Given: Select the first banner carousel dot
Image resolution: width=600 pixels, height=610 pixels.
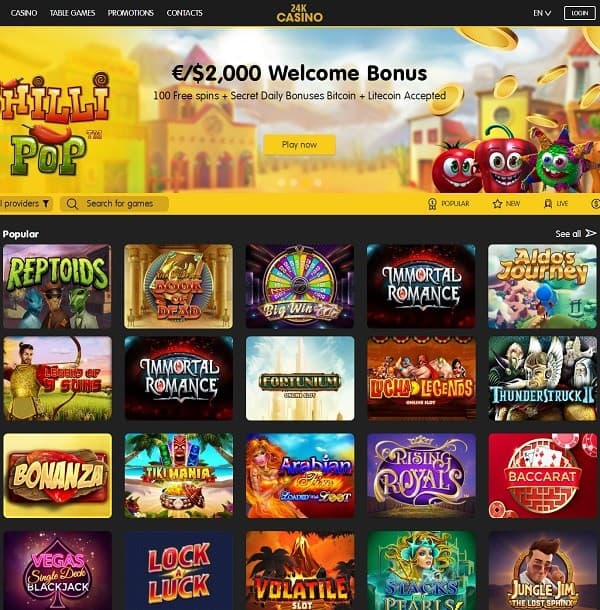Looking at the screenshot, I should (281, 182).
